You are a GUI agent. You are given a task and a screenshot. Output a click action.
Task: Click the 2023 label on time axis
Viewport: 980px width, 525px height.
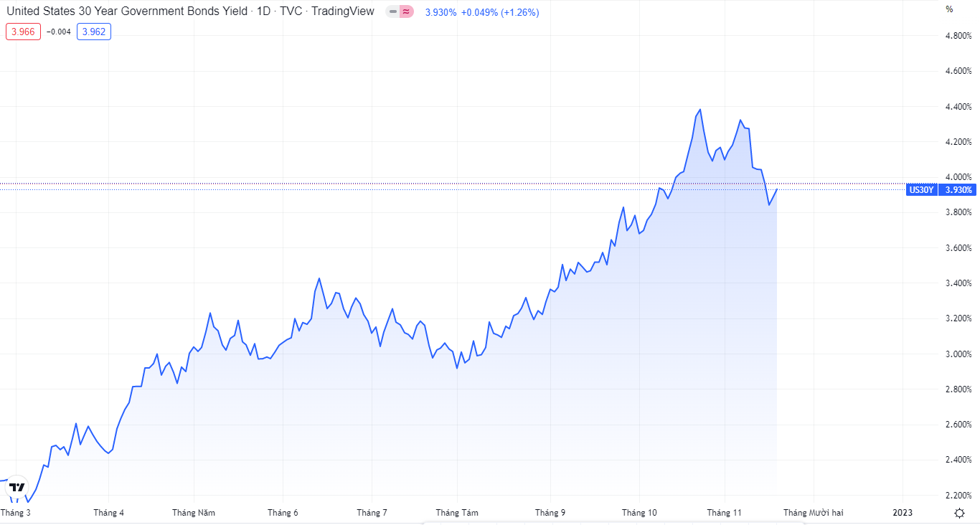tap(903, 513)
